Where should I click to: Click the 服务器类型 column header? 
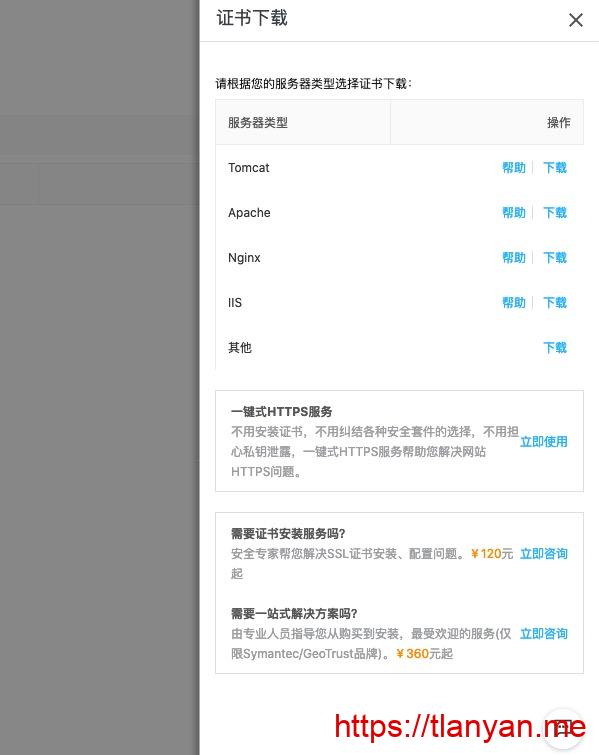tap(258, 123)
